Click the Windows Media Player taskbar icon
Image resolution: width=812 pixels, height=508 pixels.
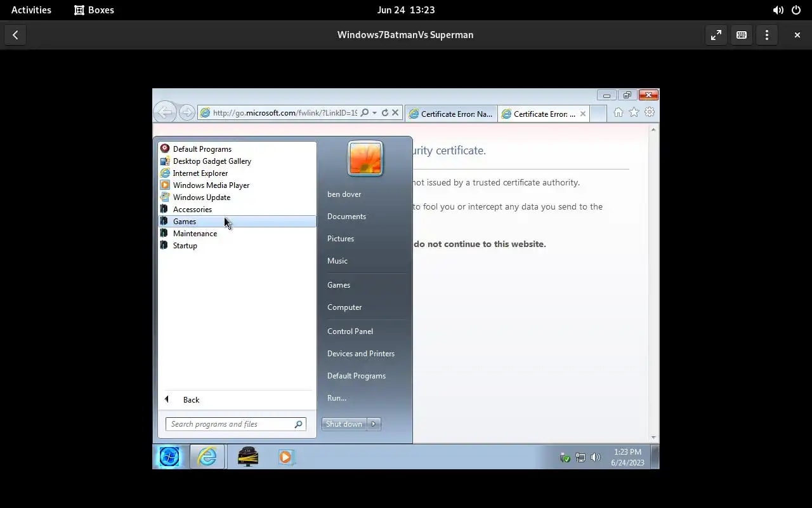[x=285, y=457]
